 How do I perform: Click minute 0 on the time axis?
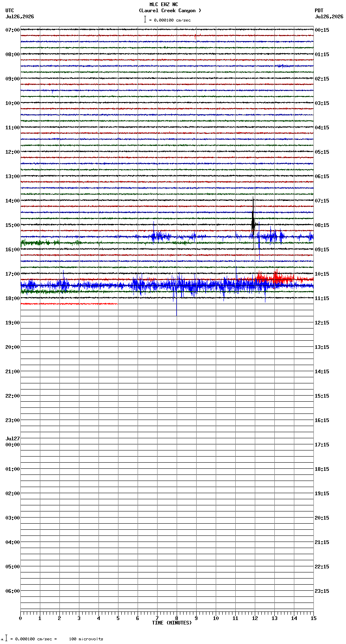[20, 618]
